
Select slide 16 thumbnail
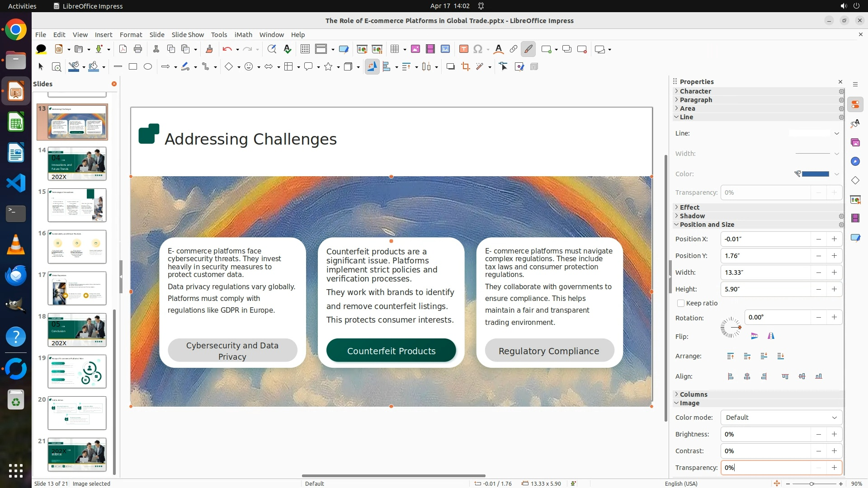point(77,247)
